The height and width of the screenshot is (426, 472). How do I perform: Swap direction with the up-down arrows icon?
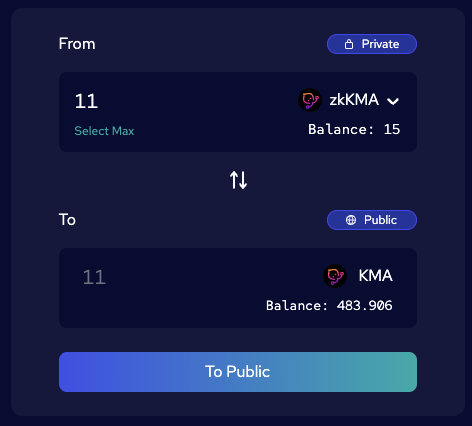(x=238, y=180)
